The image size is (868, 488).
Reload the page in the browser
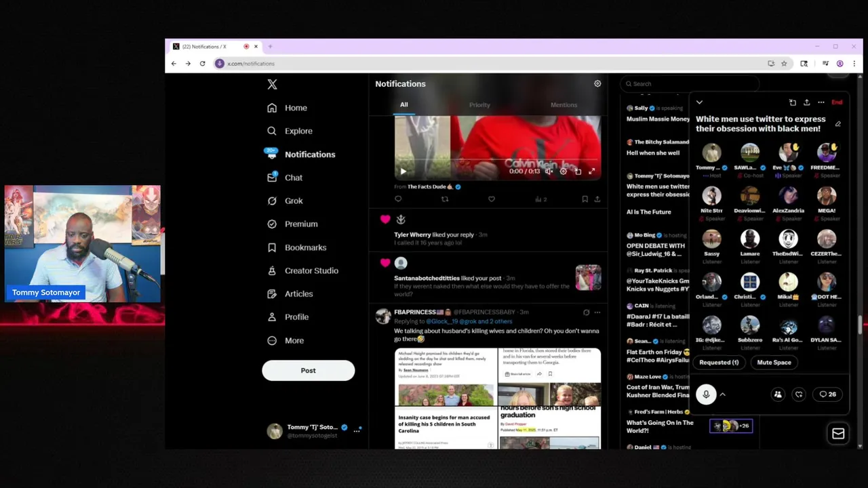(x=202, y=64)
